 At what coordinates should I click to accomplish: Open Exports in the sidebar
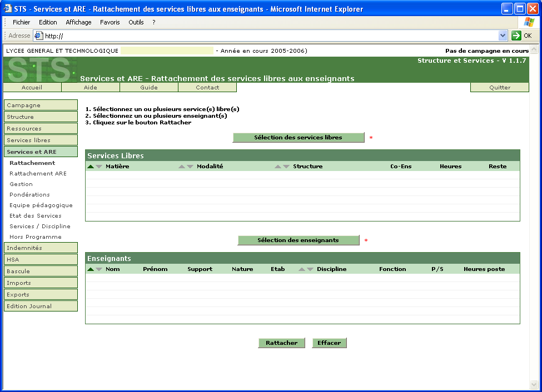(41, 295)
